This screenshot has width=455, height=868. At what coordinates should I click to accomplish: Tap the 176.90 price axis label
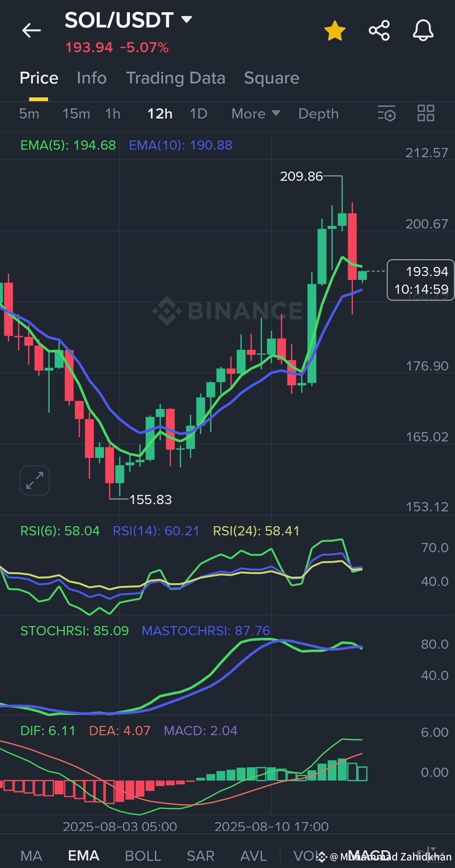[x=427, y=366]
